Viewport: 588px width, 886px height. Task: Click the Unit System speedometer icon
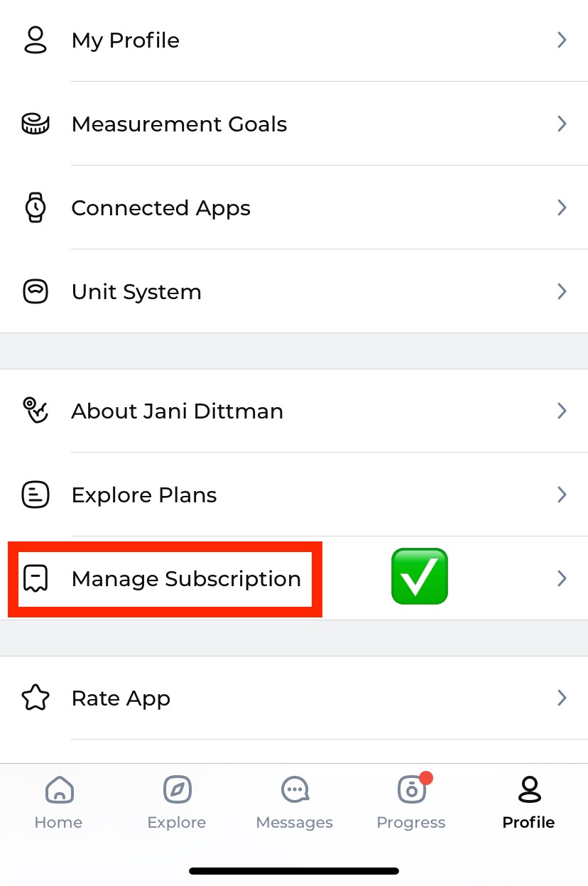click(x=35, y=291)
